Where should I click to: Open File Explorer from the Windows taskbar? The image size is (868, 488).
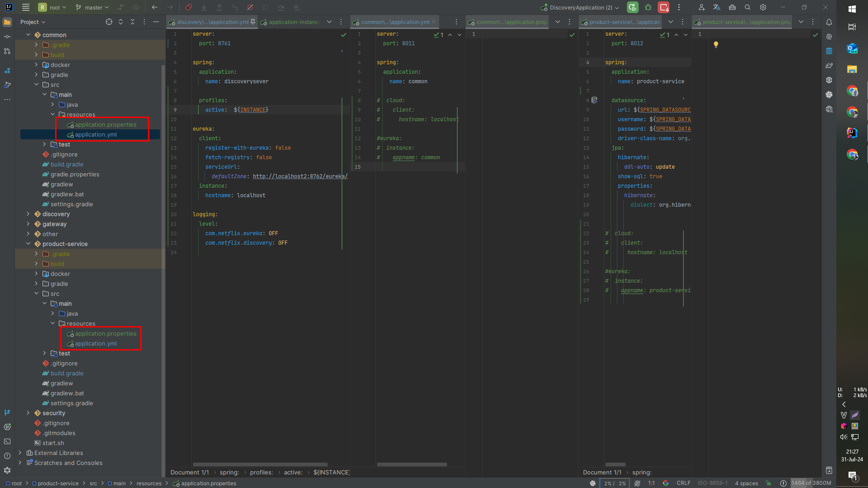852,69
